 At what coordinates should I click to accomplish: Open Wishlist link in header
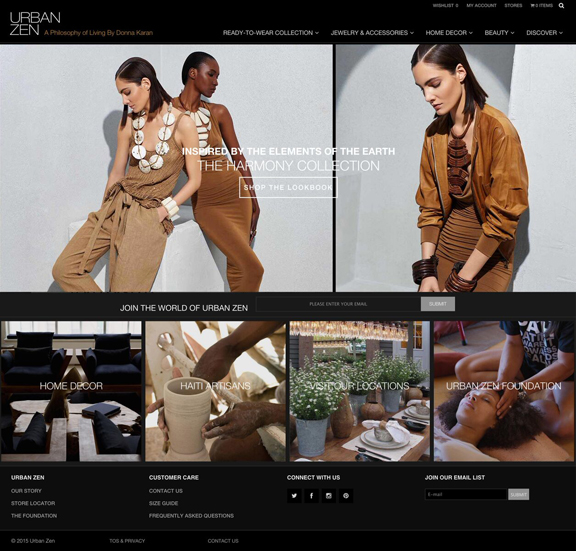point(445,6)
